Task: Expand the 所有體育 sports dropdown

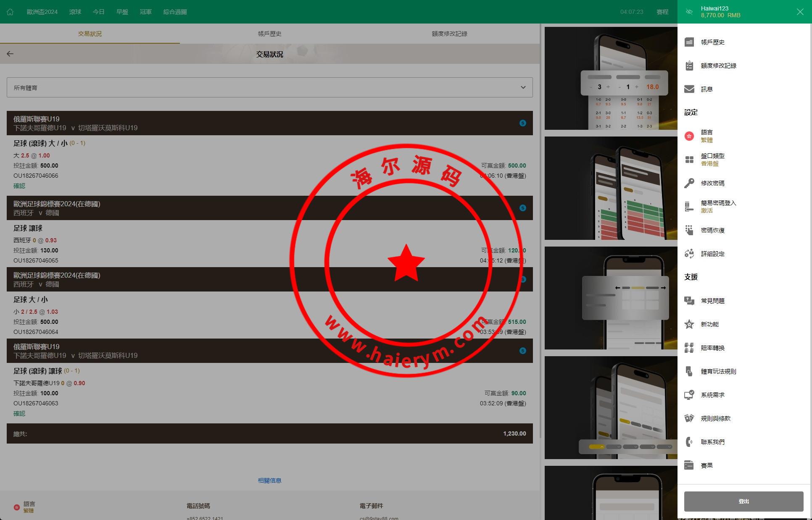Action: click(269, 87)
